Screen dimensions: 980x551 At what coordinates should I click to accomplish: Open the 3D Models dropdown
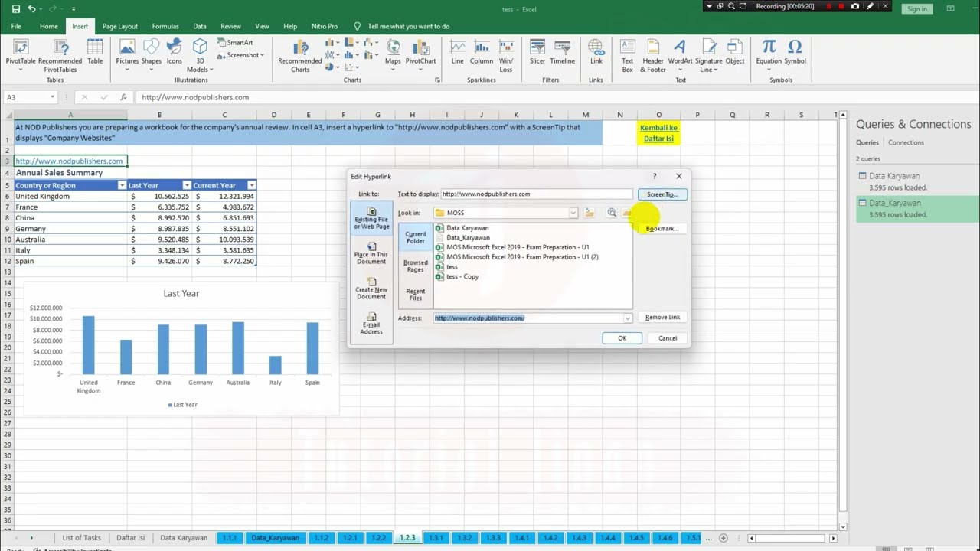(x=200, y=55)
